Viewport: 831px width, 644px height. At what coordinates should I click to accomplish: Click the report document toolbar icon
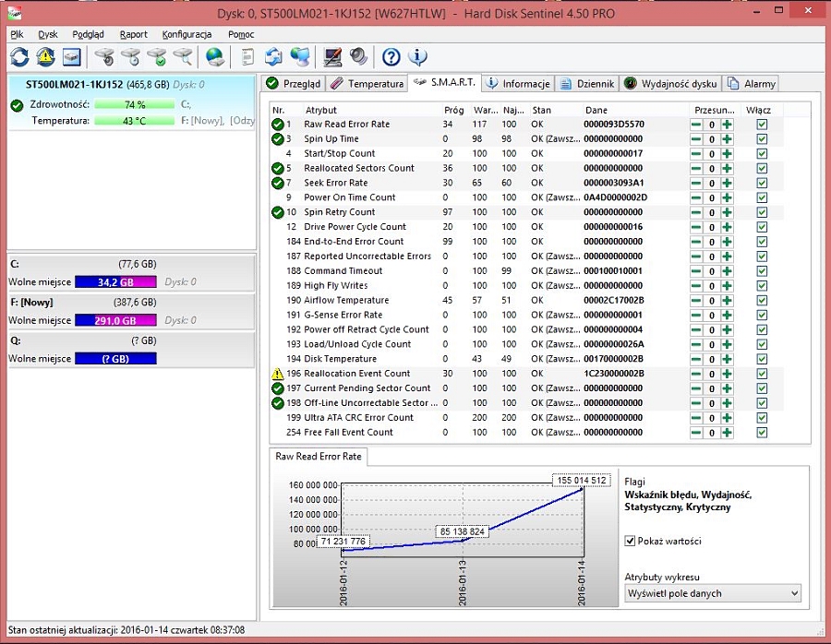(x=247, y=56)
